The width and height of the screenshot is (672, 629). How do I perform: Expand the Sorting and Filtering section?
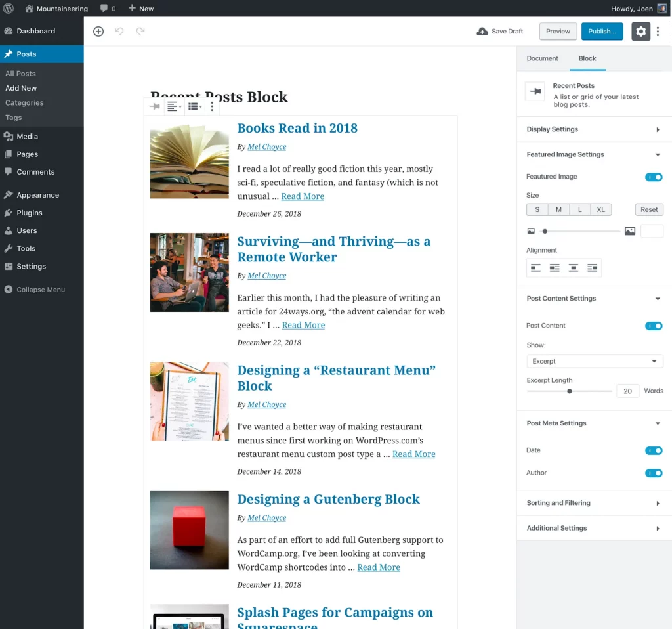point(593,503)
